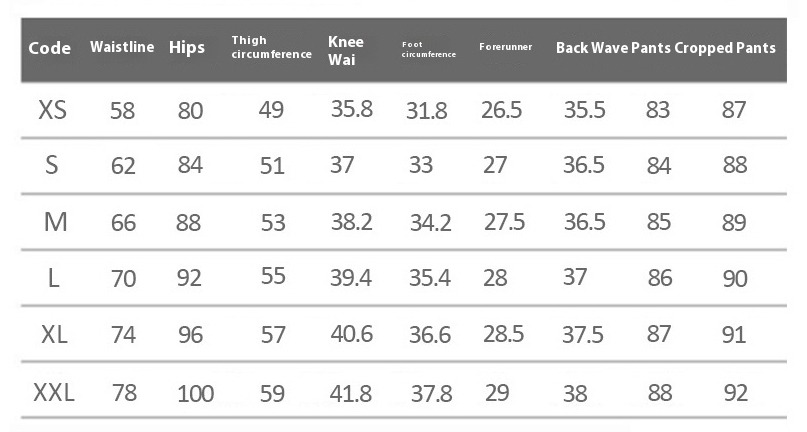Select the Back Wave header
807x432 pixels.
[x=591, y=47]
